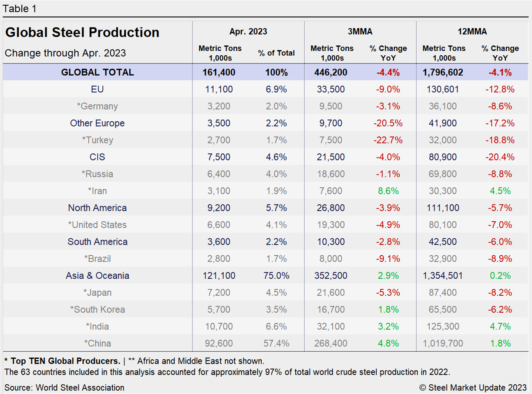Screen dimensions: 532x394
Task: Click the Top TEN Global Producers footnote
Action: pyautogui.click(x=62, y=361)
